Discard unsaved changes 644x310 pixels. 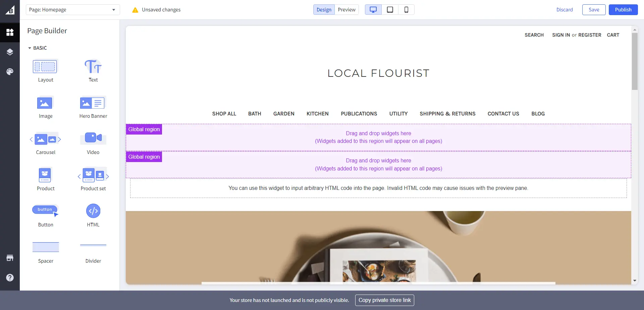pyautogui.click(x=565, y=10)
